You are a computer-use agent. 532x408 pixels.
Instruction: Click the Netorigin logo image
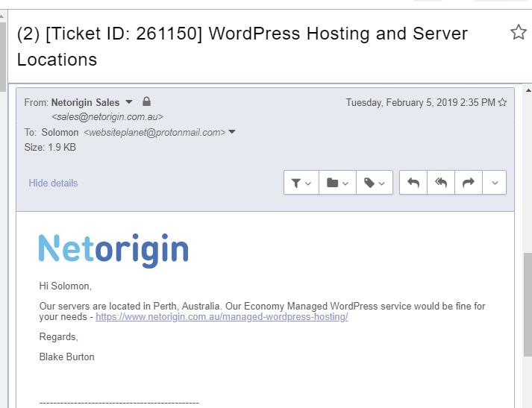point(113,250)
